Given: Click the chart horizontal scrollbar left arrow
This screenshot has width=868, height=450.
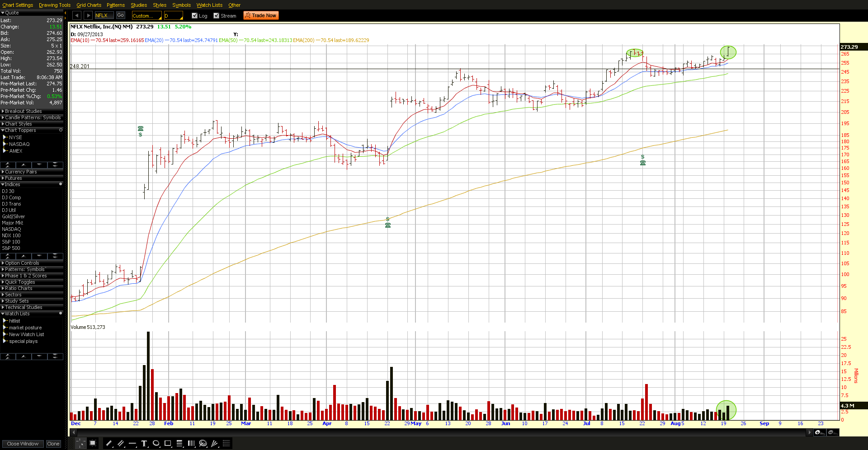Looking at the screenshot, I should 74,432.
